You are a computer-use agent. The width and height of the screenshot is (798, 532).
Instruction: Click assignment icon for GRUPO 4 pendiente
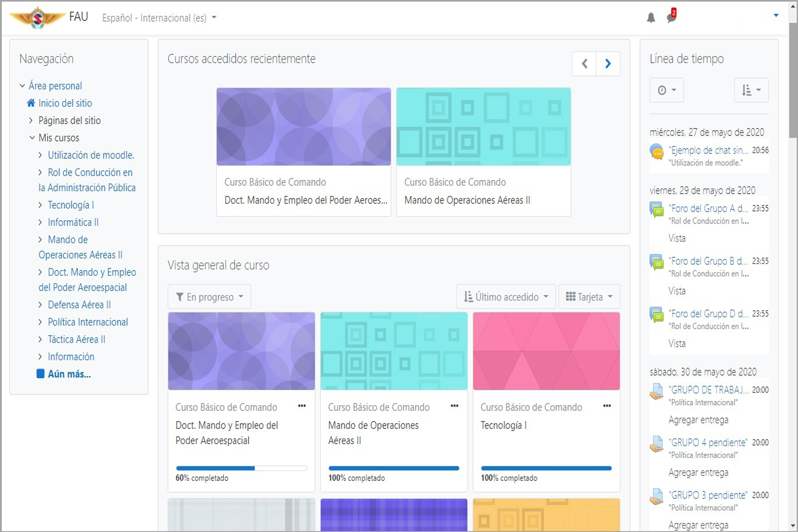657,444
